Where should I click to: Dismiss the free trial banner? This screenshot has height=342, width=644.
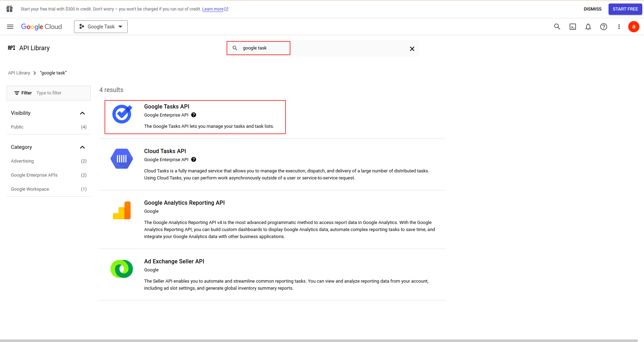[x=592, y=9]
